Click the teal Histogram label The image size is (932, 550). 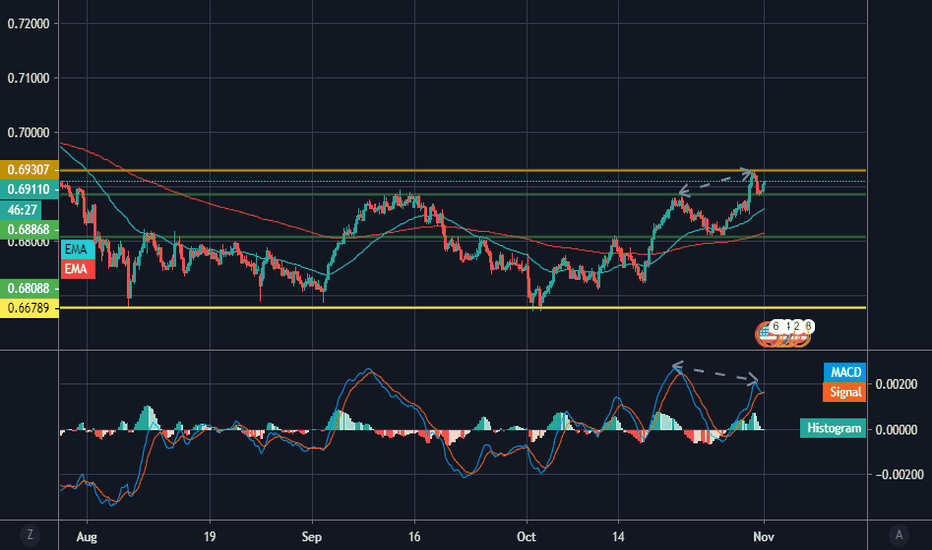(x=833, y=428)
